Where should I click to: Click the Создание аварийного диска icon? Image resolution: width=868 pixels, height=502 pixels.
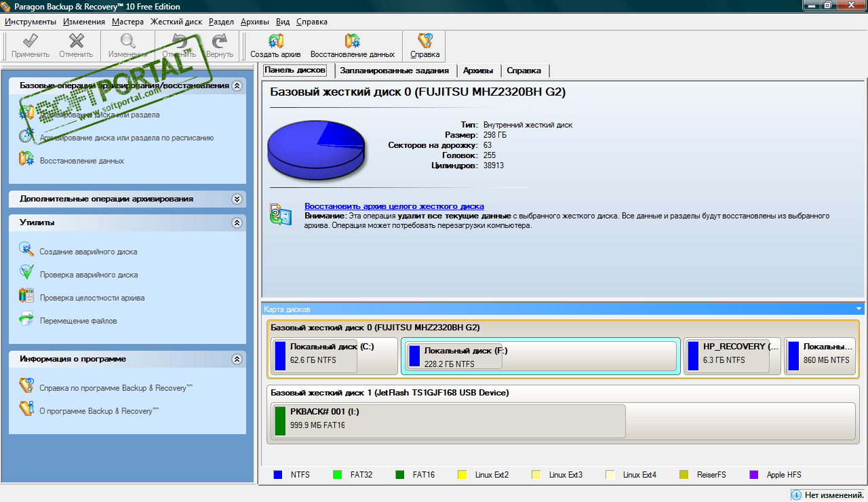point(26,250)
